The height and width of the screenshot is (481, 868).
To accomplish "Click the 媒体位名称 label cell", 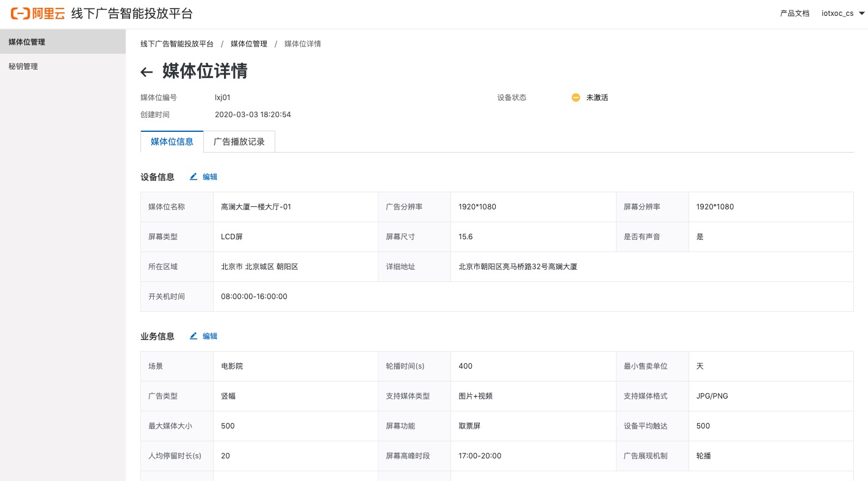I will coord(177,207).
